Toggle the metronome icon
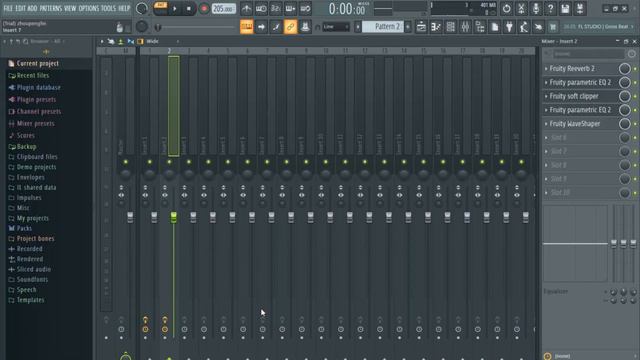The image size is (640, 360). (x=246, y=9)
